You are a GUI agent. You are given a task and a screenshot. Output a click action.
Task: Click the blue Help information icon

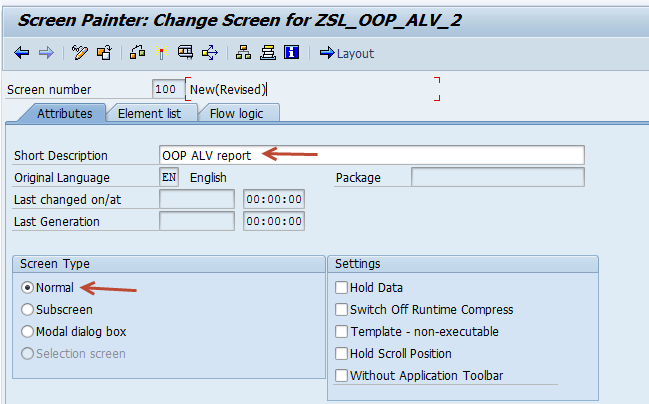(291, 53)
